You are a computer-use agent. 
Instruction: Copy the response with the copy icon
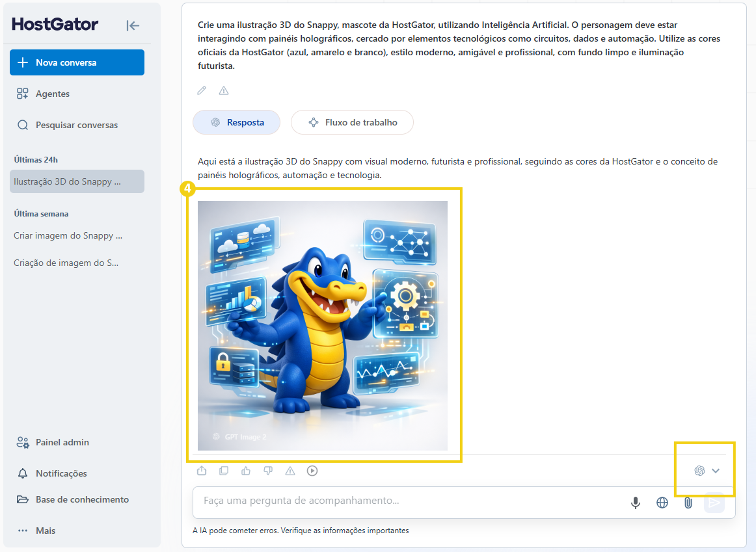tap(224, 471)
